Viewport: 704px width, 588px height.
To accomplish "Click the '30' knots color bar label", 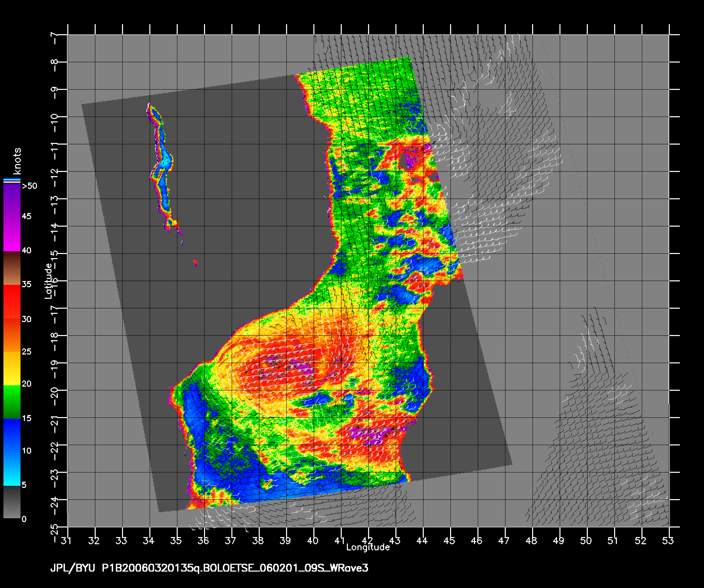I will (26, 319).
